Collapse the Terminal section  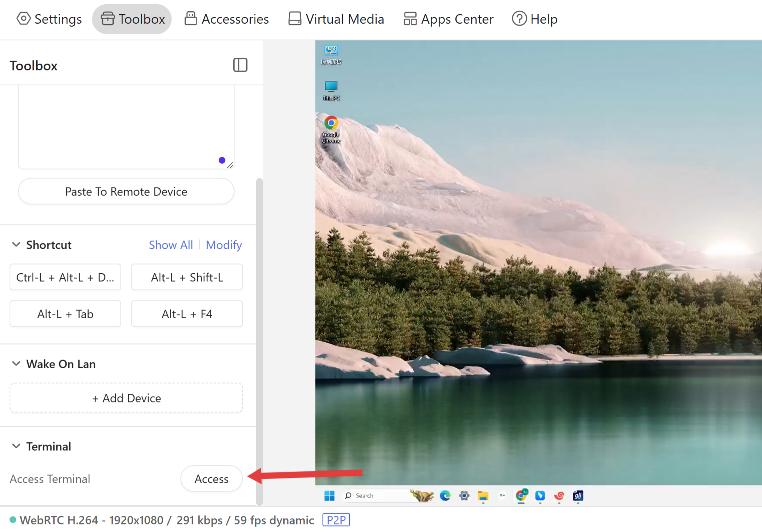coord(16,446)
